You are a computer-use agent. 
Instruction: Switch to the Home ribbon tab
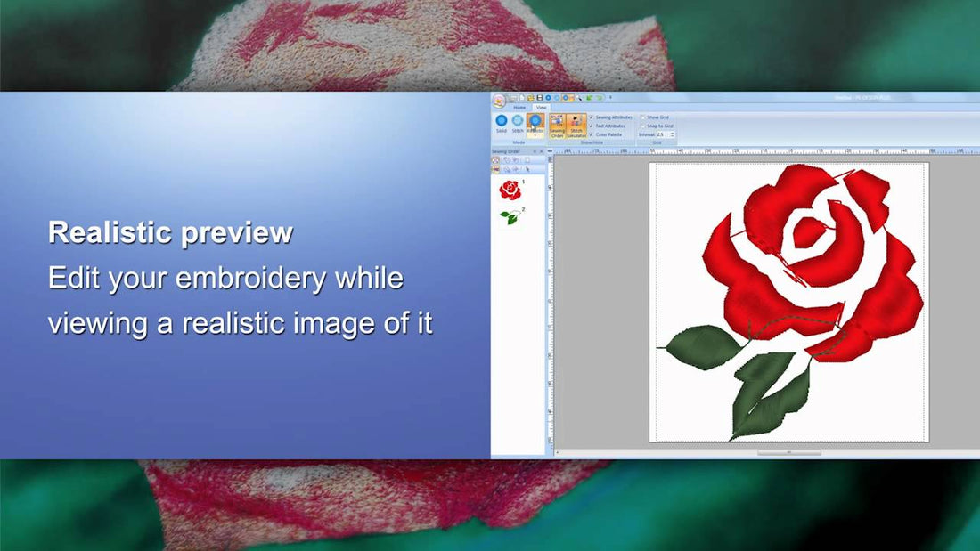pyautogui.click(x=519, y=107)
